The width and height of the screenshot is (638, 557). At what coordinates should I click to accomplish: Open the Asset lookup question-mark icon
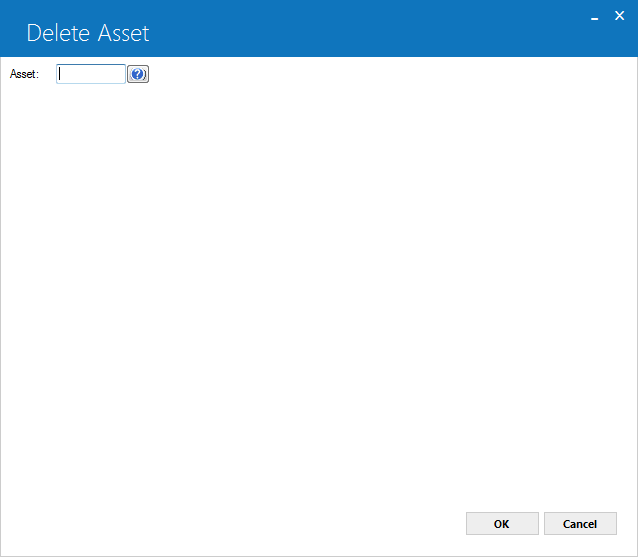pyautogui.click(x=138, y=74)
